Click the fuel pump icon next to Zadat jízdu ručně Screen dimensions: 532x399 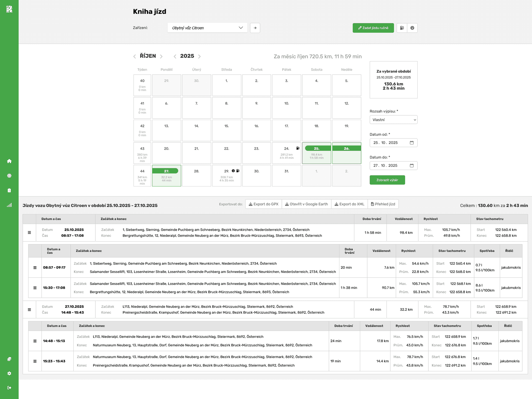(x=402, y=28)
